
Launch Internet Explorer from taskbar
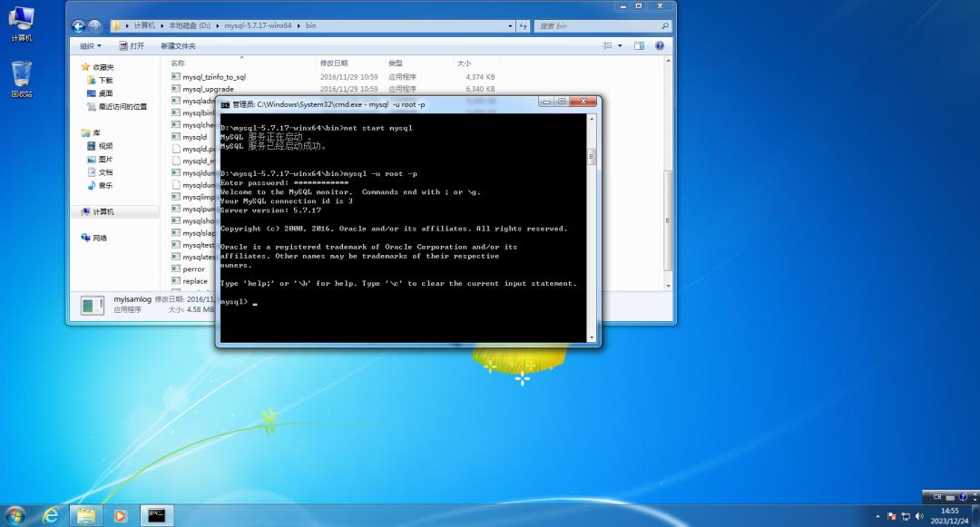pos(51,515)
